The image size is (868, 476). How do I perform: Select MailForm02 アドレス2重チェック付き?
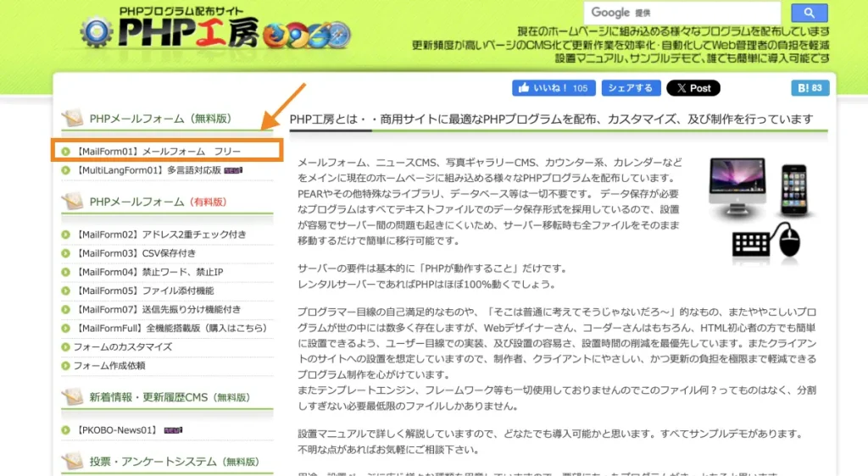pyautogui.click(x=161, y=235)
